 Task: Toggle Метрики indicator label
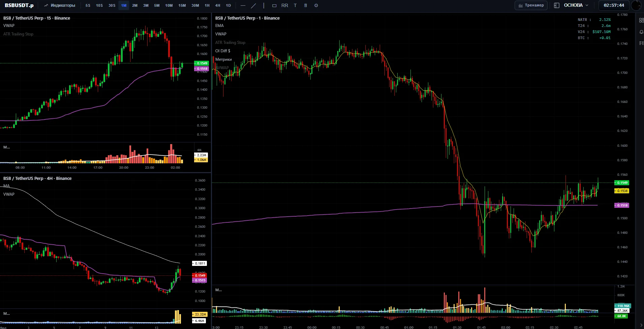(x=223, y=59)
